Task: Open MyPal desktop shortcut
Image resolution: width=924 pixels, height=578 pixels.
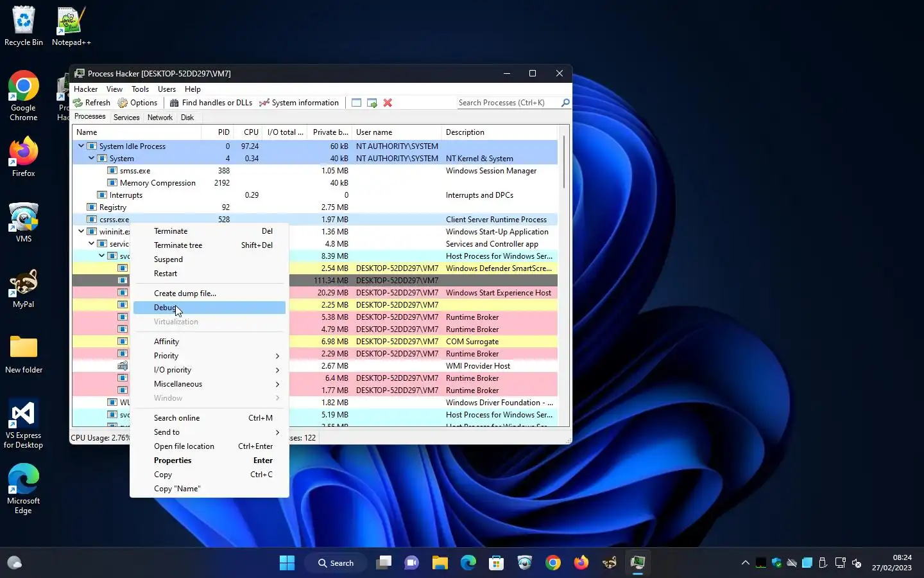Action: (x=24, y=288)
